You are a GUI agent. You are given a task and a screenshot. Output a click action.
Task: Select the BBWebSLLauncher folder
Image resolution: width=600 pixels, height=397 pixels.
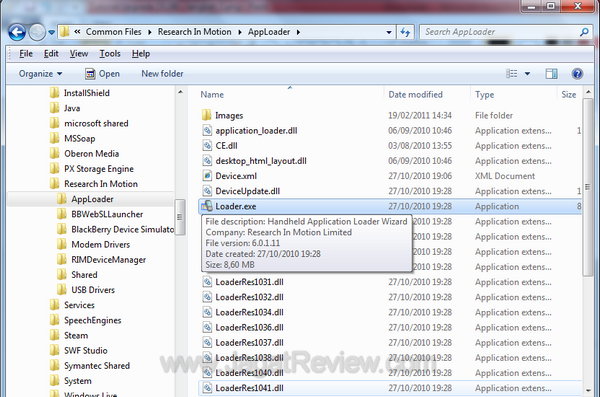[x=107, y=214]
